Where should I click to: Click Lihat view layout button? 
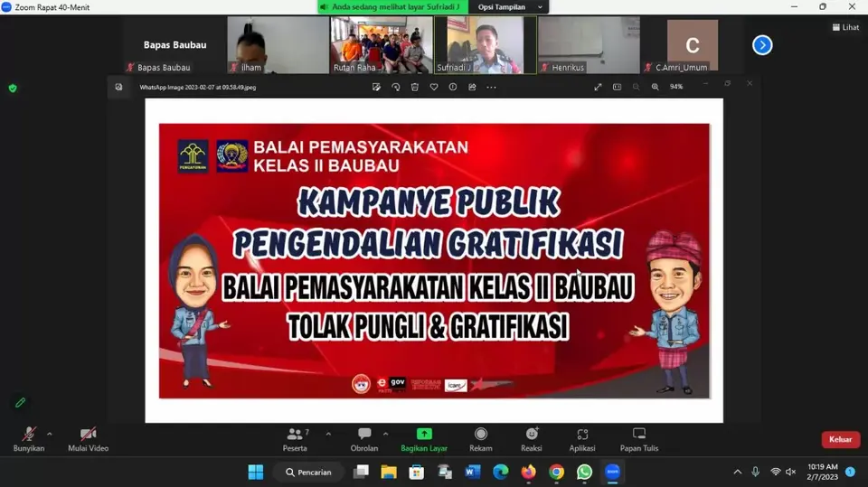[846, 27]
